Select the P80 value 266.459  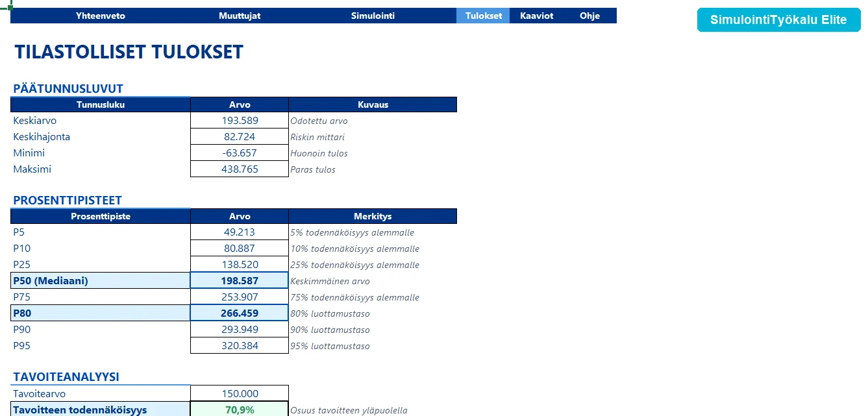pos(240,313)
